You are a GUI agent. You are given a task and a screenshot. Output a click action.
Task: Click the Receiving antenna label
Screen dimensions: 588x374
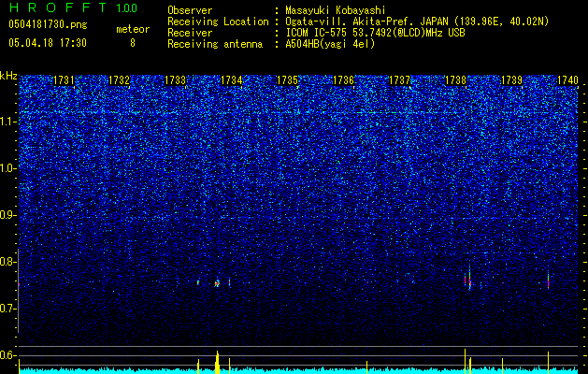click(x=215, y=44)
